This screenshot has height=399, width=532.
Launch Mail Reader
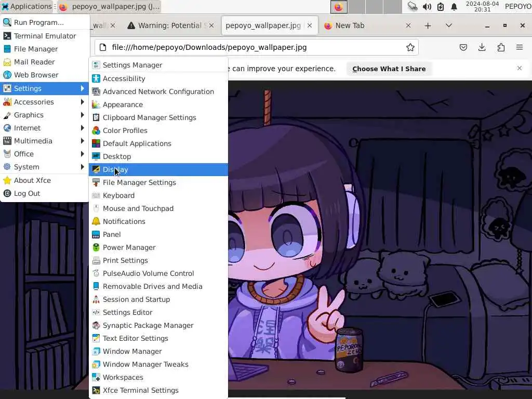pyautogui.click(x=44, y=62)
